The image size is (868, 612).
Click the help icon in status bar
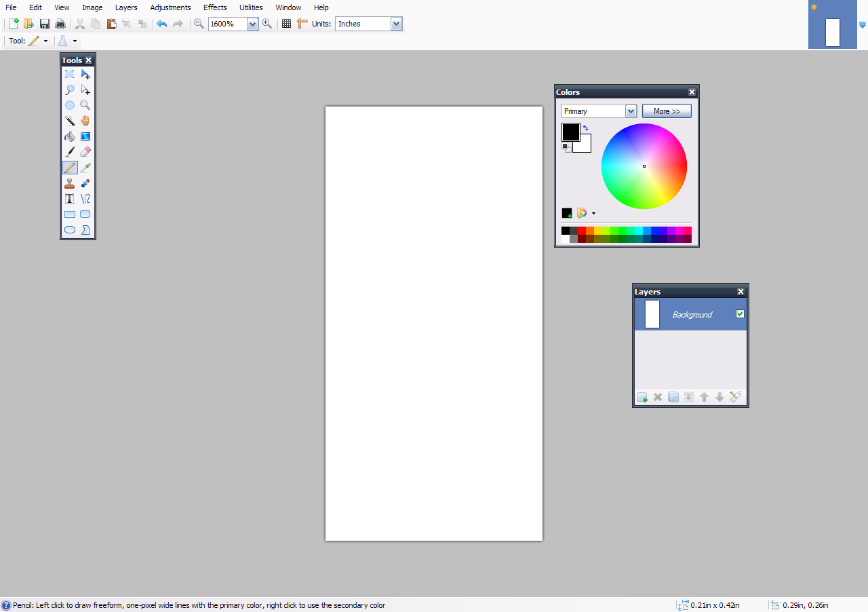tap(6, 605)
